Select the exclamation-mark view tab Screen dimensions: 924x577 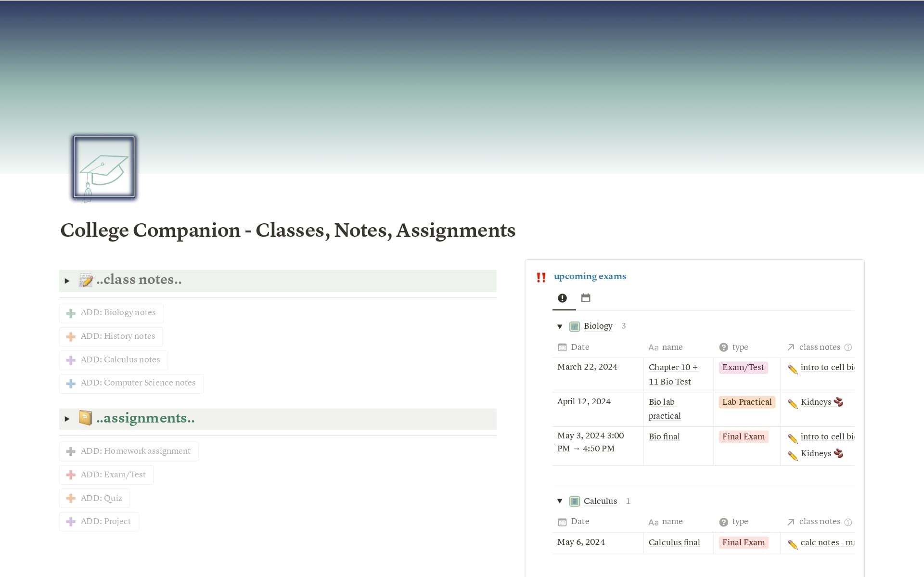coord(563,297)
